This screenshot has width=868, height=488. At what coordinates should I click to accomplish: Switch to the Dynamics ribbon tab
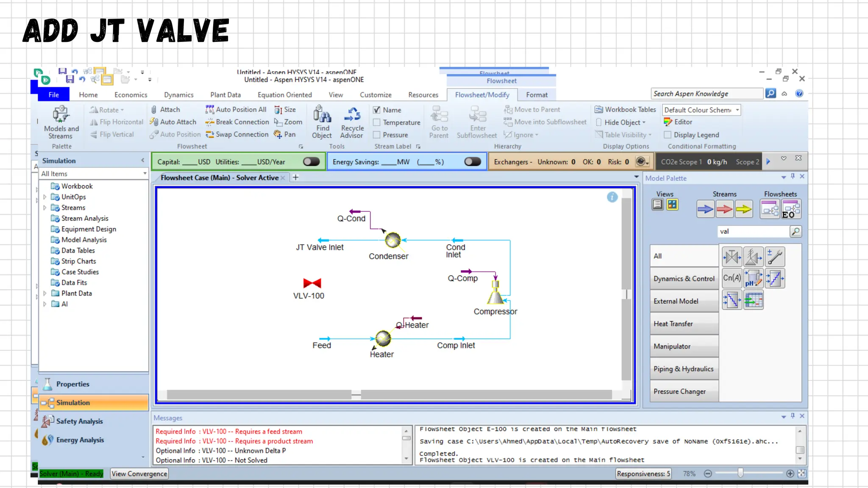(178, 95)
